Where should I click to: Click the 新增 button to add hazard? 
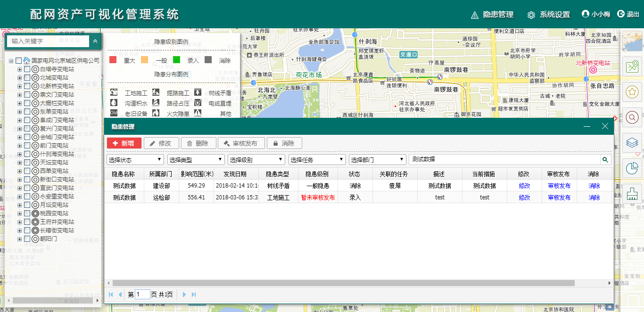pos(124,143)
